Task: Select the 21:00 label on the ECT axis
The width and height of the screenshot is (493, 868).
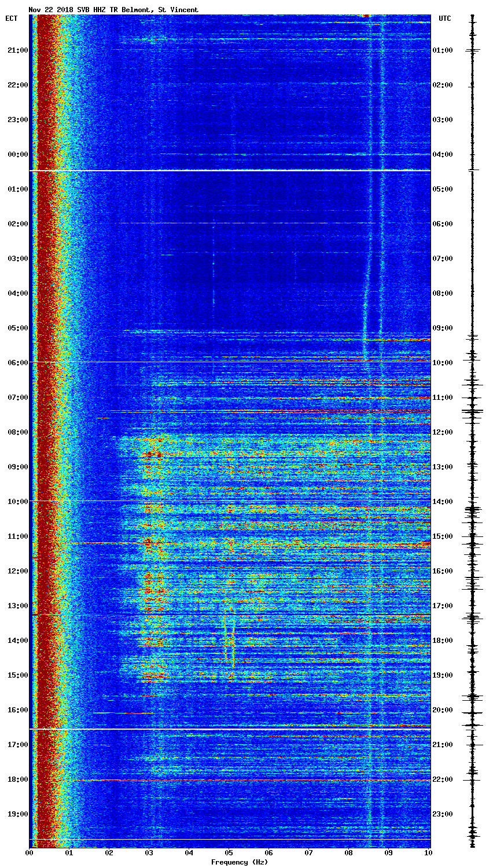Action: 17,50
